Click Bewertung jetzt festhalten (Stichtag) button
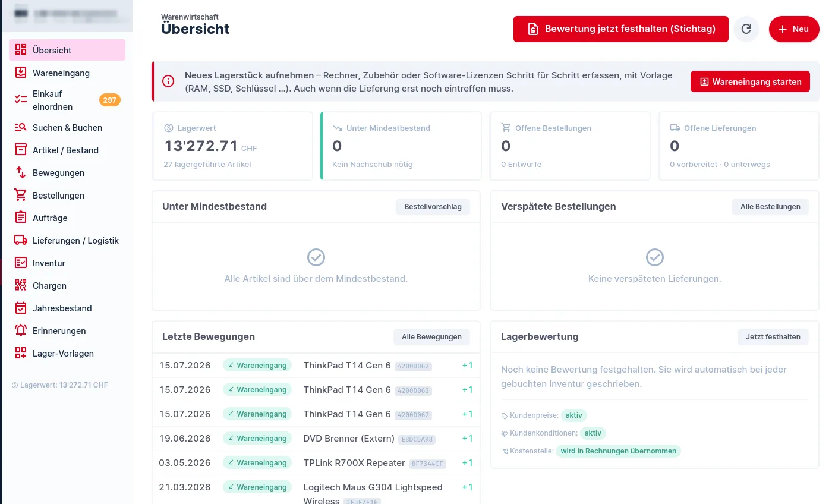 621,29
